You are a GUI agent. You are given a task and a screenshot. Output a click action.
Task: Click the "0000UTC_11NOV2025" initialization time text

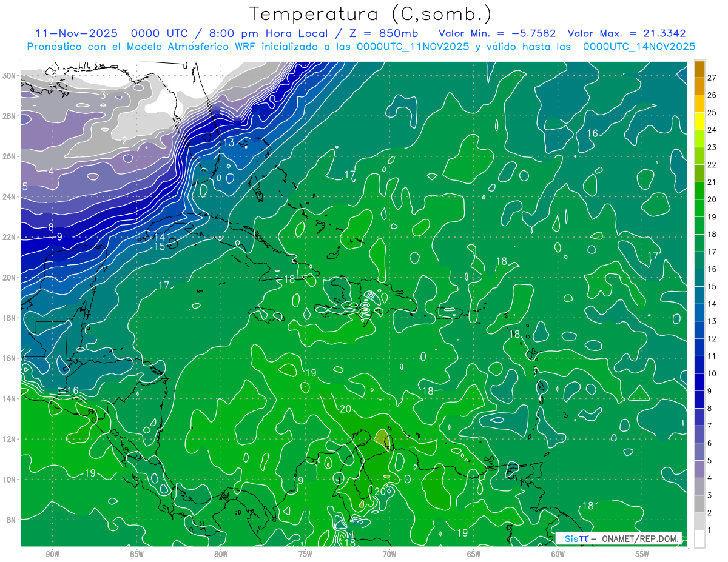(413, 47)
